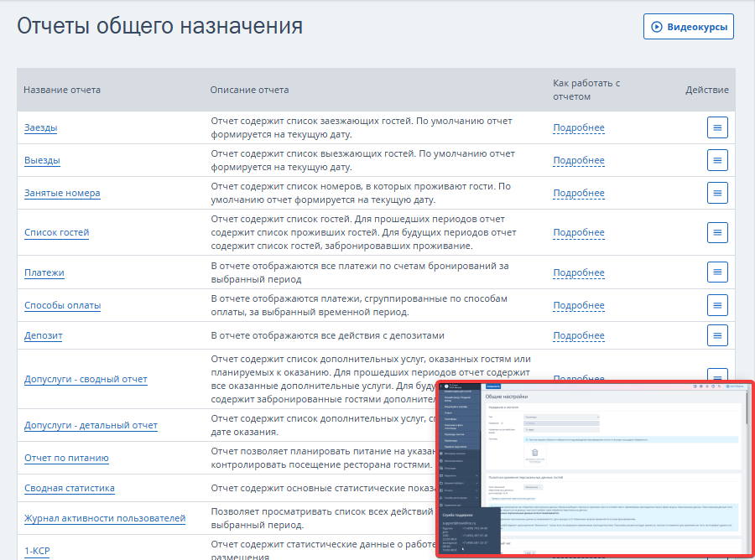The width and height of the screenshot is (755, 560).
Task: Open the action menu for Выезды report
Action: [x=717, y=160]
